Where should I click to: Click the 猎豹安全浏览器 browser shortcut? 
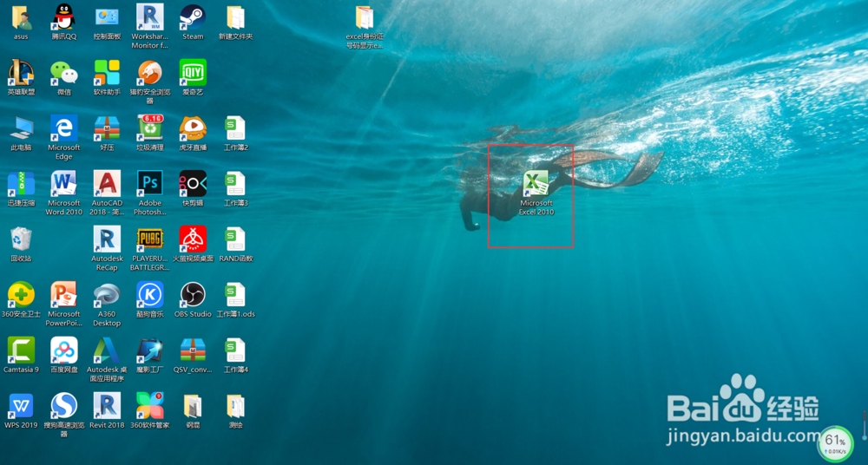pos(150,82)
